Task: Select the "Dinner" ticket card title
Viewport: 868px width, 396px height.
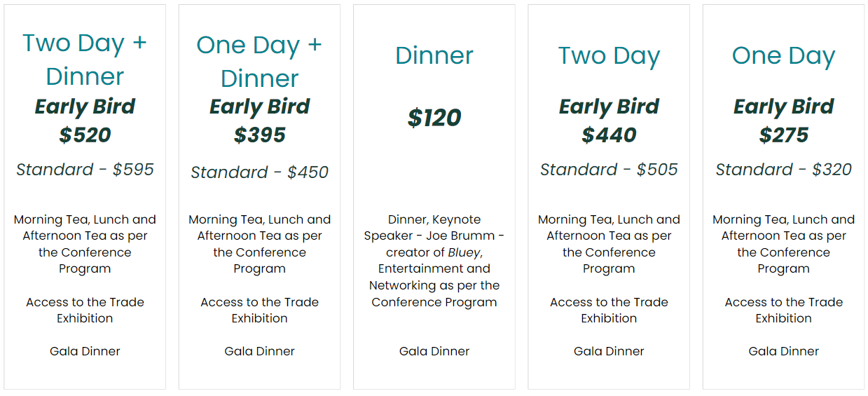Action: click(x=434, y=55)
